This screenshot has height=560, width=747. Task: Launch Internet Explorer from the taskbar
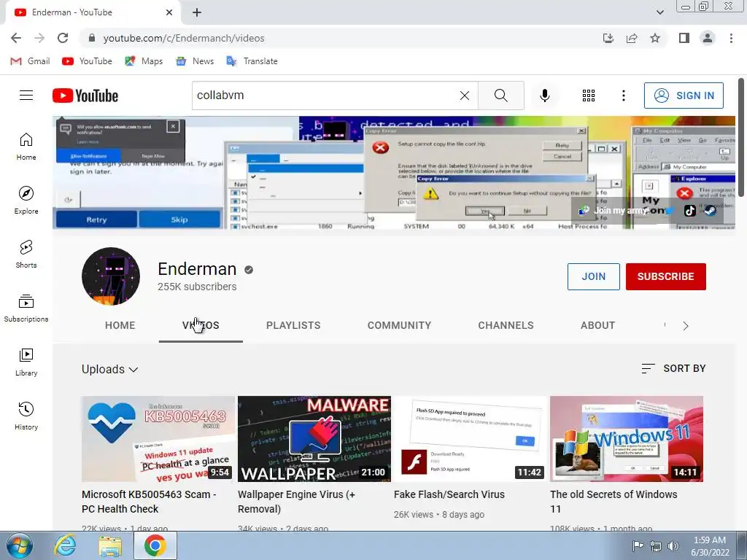(65, 545)
